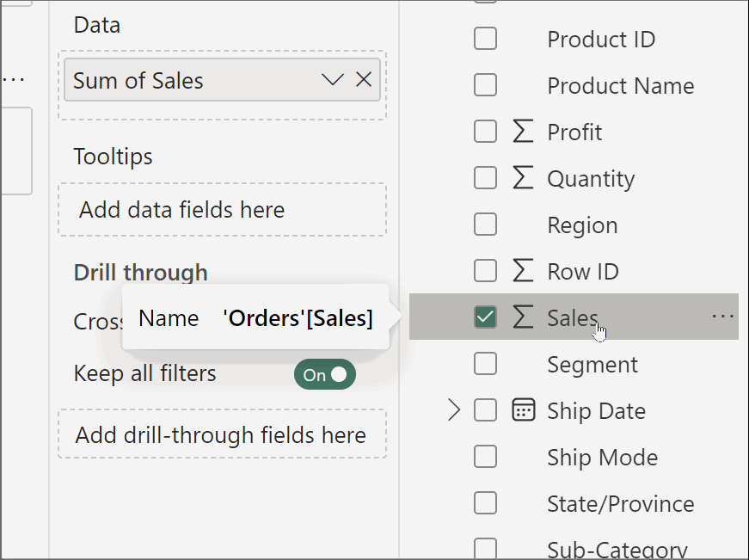Screen dimensions: 749x560
Task: Click the sigma icon next to Profit
Action: coord(522,132)
